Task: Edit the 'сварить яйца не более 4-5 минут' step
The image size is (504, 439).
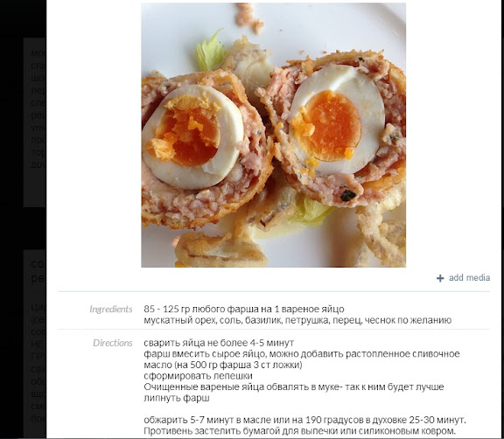Action: (x=219, y=343)
